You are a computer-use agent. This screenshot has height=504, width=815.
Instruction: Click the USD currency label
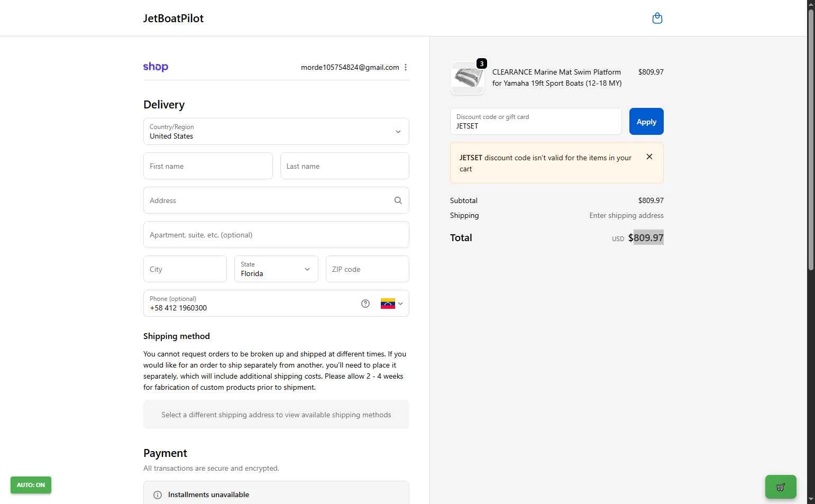click(618, 239)
